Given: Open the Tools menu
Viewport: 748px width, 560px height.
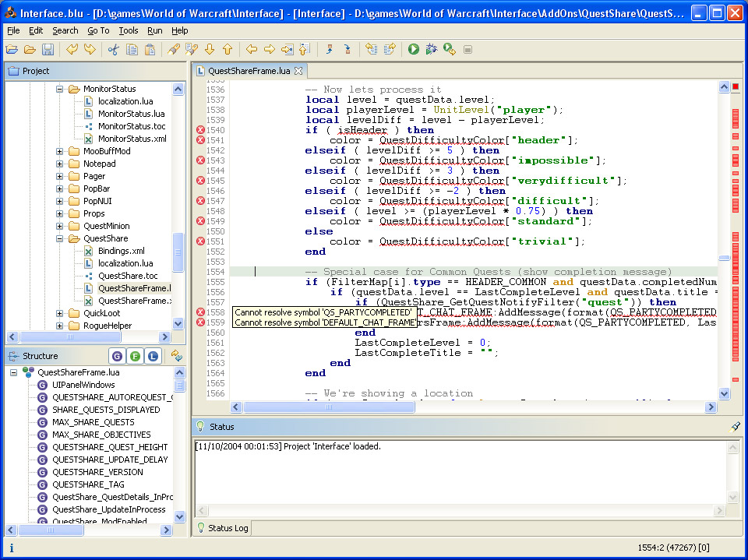Looking at the screenshot, I should pyautogui.click(x=129, y=30).
